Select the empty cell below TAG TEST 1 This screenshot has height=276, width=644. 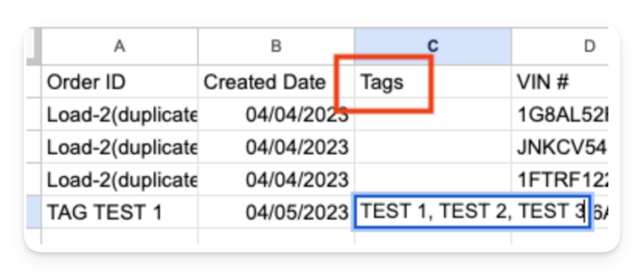[x=119, y=237]
